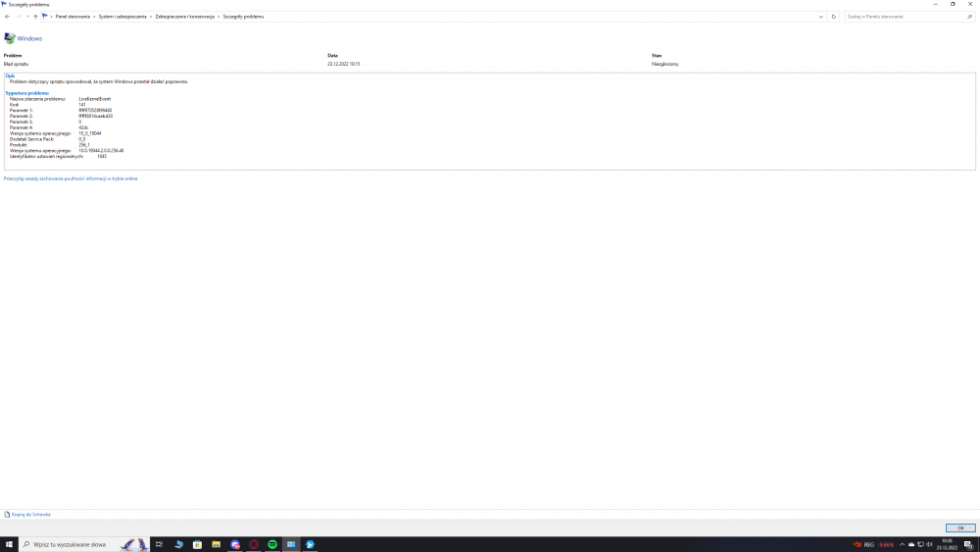Click Kopiuj do Schowka link
Image resolution: width=980 pixels, height=552 pixels.
tap(31, 514)
